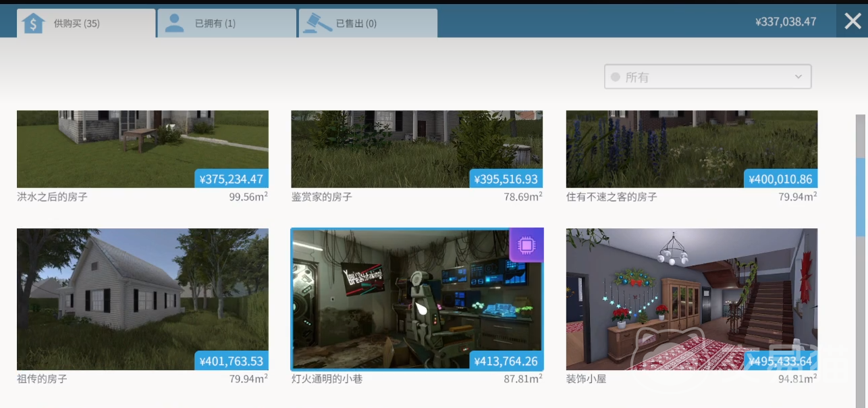Open the 已售出 (0) tab
Image resolution: width=868 pixels, height=408 pixels.
point(367,24)
